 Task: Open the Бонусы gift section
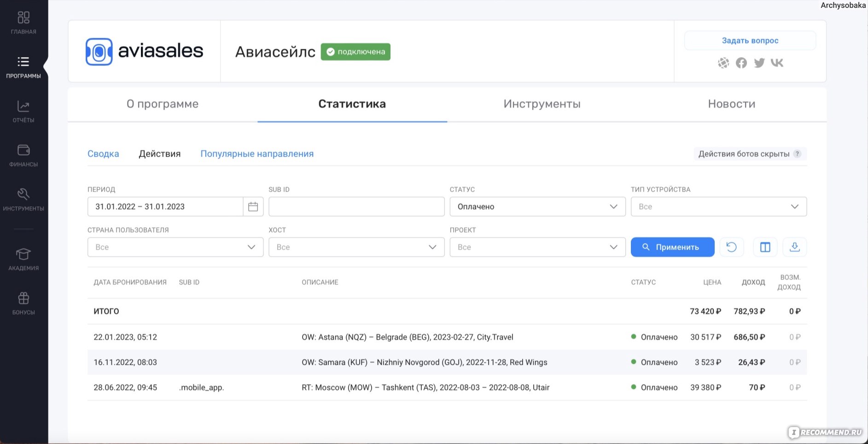pyautogui.click(x=23, y=304)
